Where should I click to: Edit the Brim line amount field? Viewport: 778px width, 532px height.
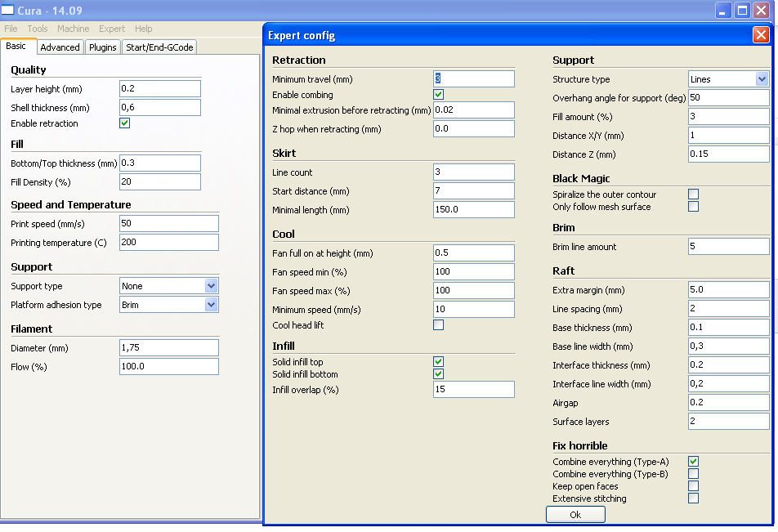729,247
